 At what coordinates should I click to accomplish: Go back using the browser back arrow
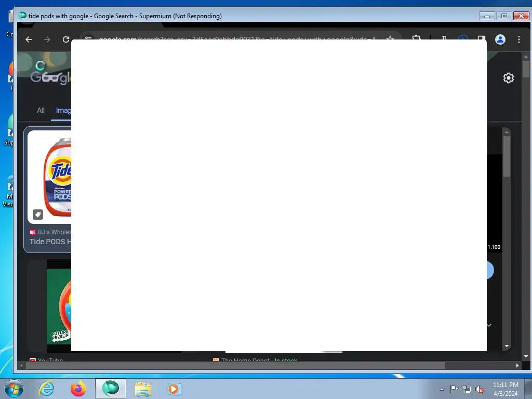29,39
